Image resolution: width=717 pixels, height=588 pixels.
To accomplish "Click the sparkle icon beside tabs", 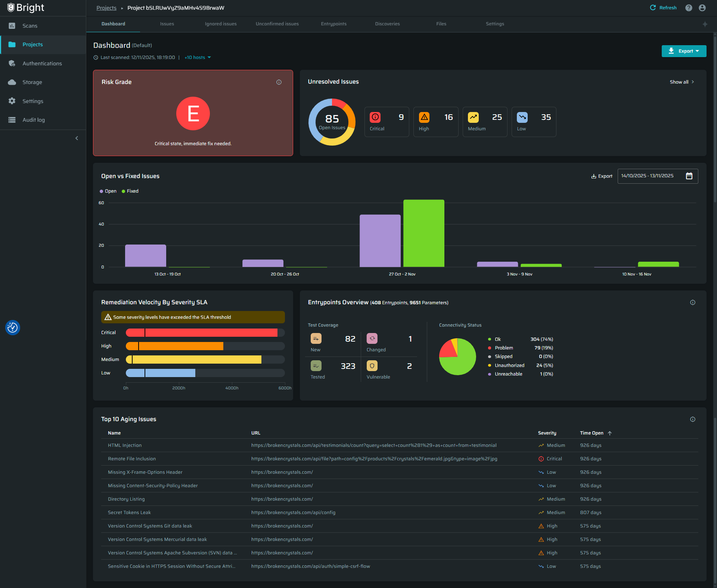I will [x=705, y=24].
